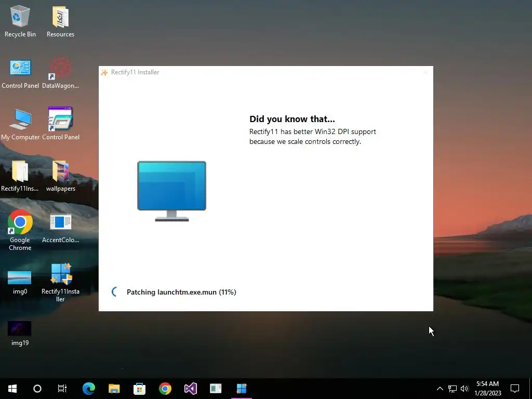This screenshot has height=399, width=532.
Task: Click the Win32 DPI support tip text
Action: (312, 137)
